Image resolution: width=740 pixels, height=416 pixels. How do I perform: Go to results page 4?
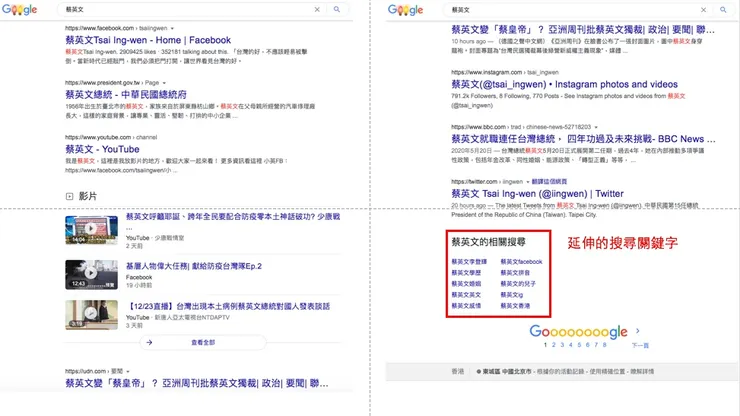coord(571,345)
